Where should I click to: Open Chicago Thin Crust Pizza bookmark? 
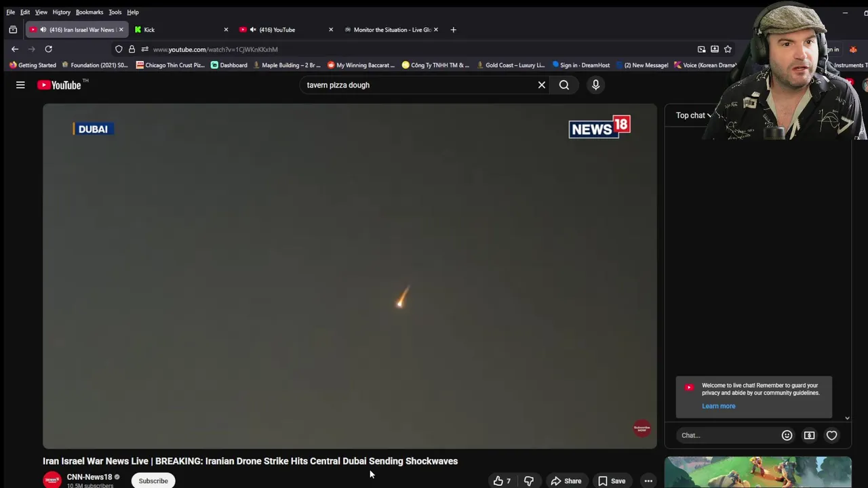[170, 65]
